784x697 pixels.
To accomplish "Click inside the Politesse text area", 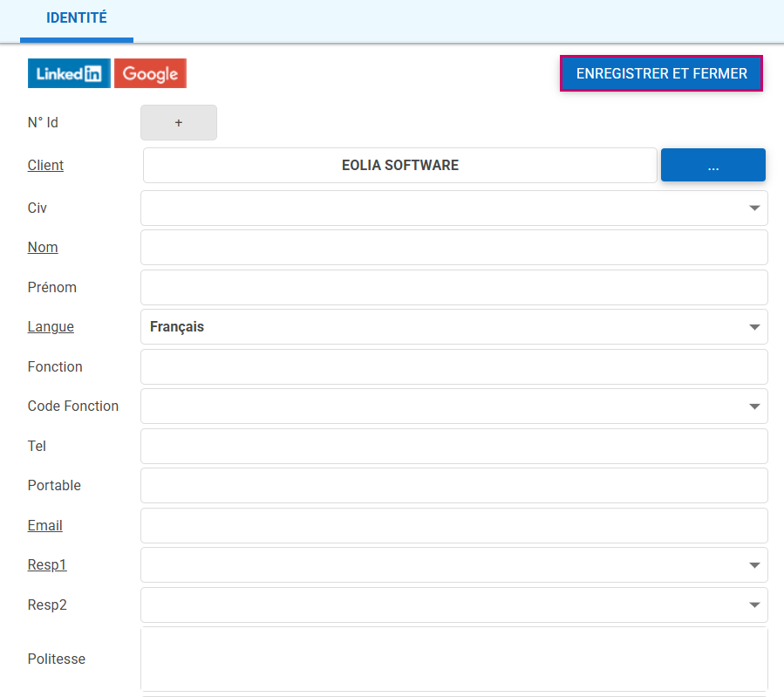I will click(x=453, y=659).
